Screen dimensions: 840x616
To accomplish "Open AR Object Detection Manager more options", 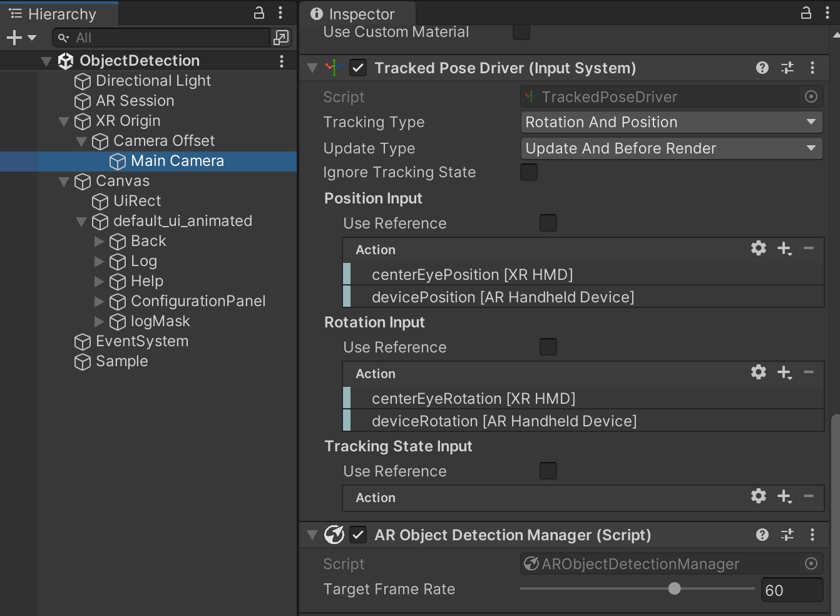I will click(x=812, y=535).
